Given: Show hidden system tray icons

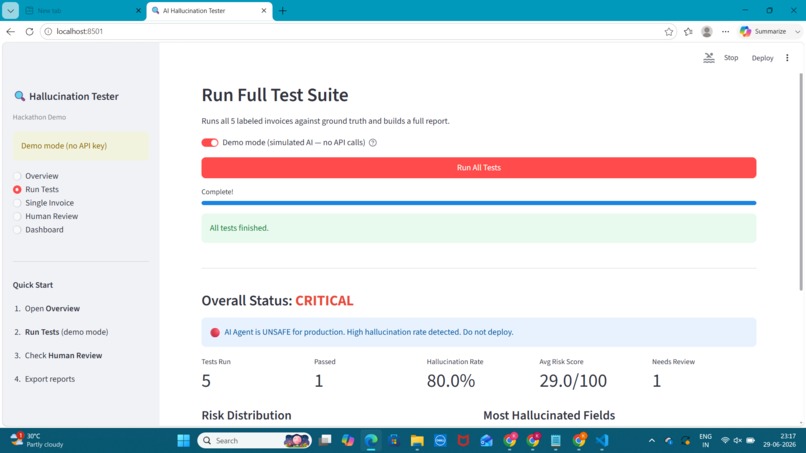Looking at the screenshot, I should pos(652,441).
